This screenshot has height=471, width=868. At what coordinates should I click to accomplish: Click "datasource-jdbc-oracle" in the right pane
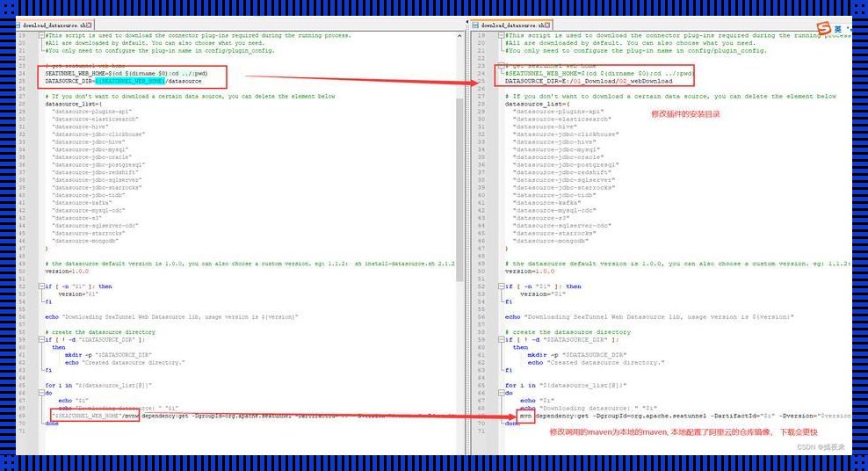[558, 157]
